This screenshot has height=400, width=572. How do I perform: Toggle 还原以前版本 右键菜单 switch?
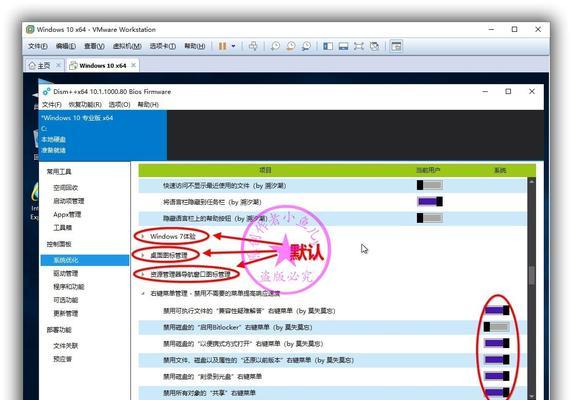[496, 360]
